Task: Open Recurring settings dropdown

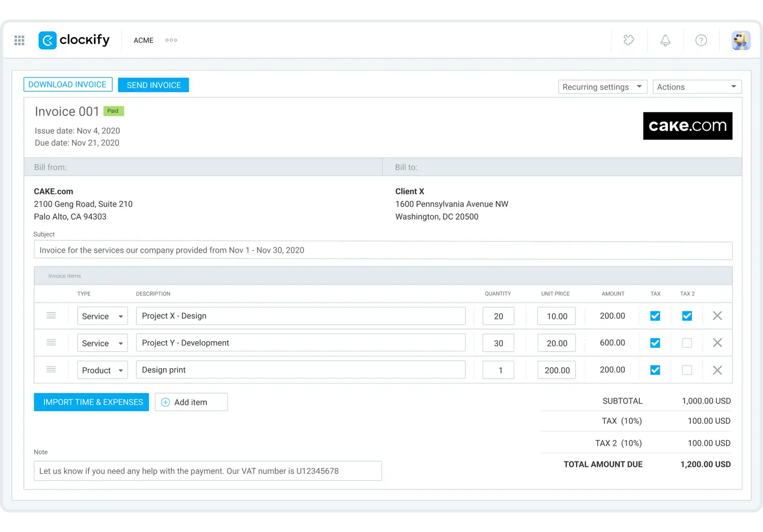Action: click(603, 87)
